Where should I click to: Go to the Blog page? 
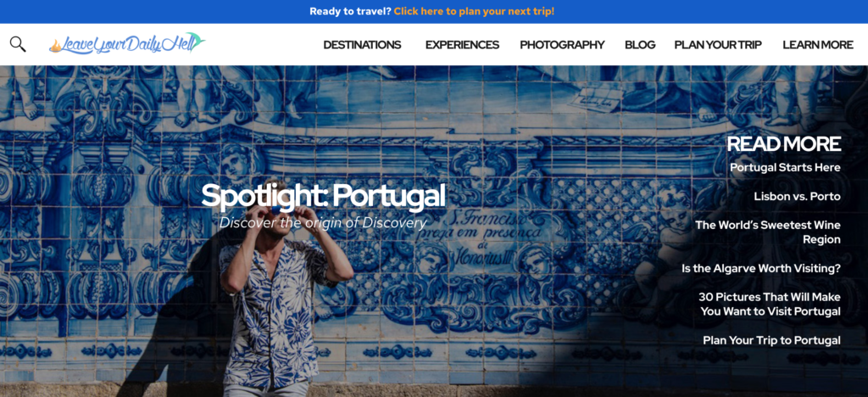(640, 45)
